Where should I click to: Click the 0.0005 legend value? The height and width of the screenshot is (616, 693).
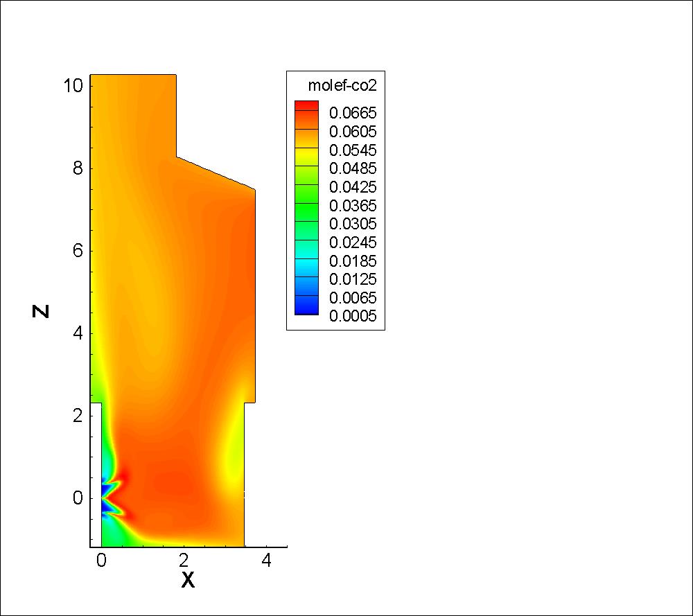[353, 317]
